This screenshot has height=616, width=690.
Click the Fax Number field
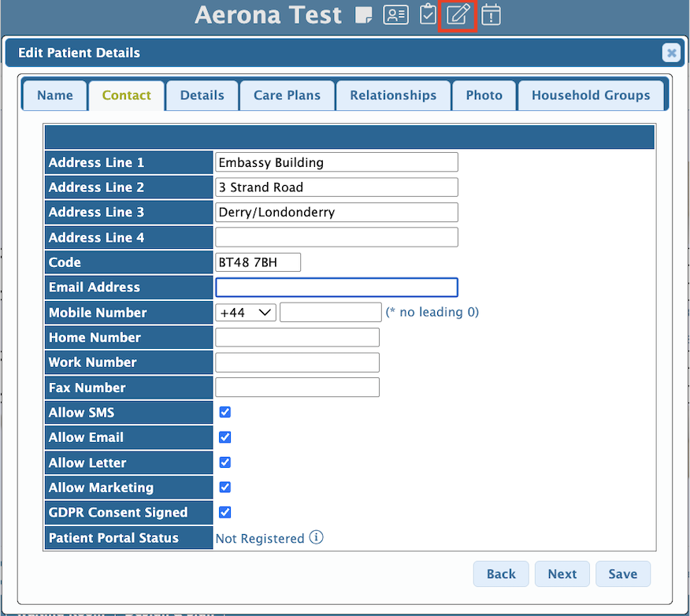[x=298, y=388]
